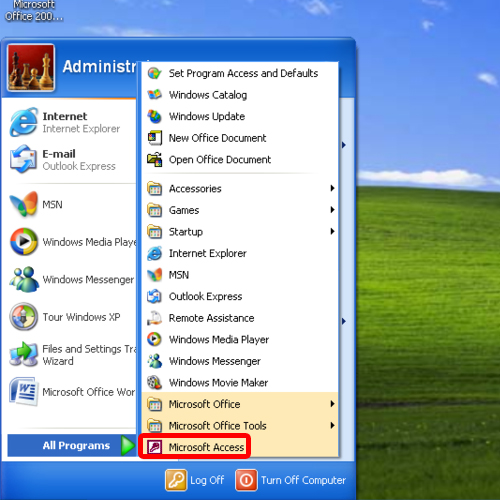The image size is (500, 500).
Task: Click the green All Programs arrow
Action: pos(128,445)
